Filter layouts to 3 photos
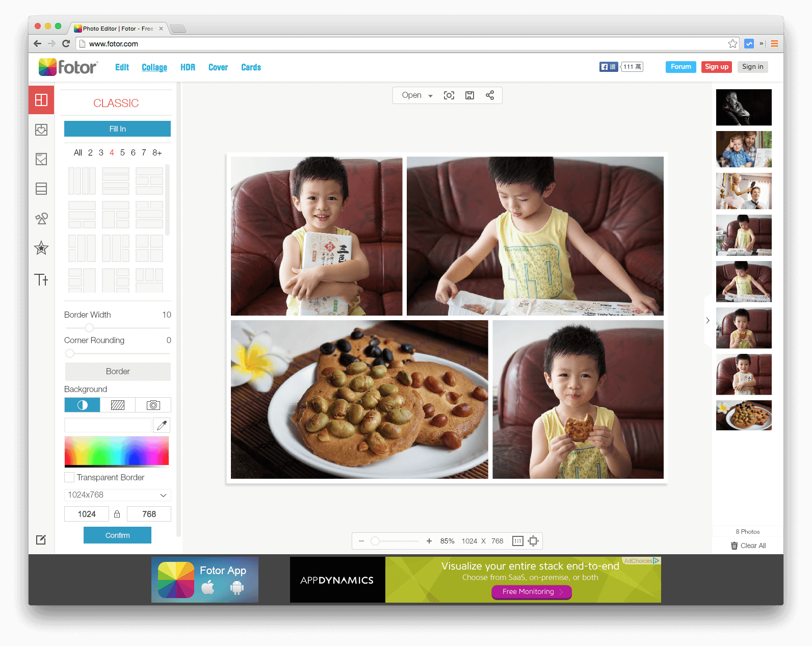The width and height of the screenshot is (812, 646). pyautogui.click(x=101, y=152)
